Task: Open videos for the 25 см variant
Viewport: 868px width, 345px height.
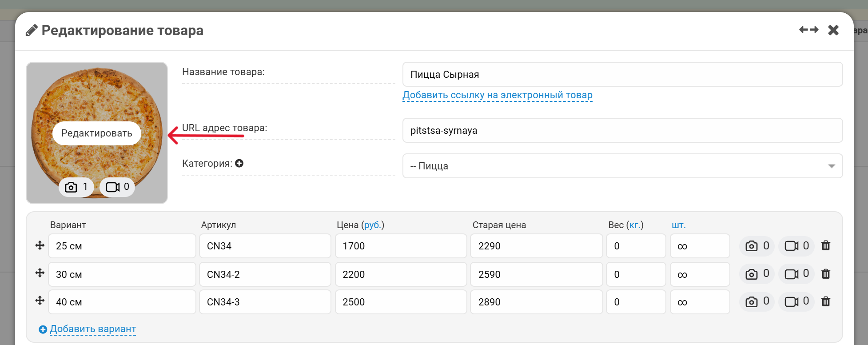Action: point(796,246)
